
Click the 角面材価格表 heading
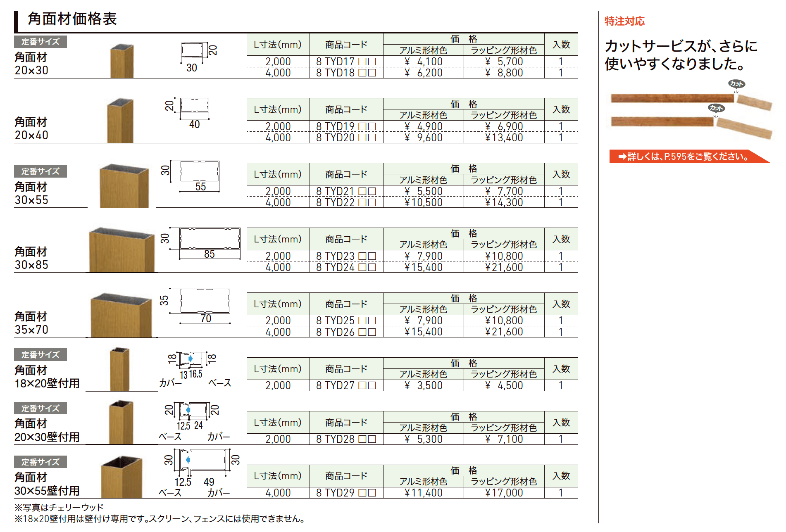click(x=72, y=19)
